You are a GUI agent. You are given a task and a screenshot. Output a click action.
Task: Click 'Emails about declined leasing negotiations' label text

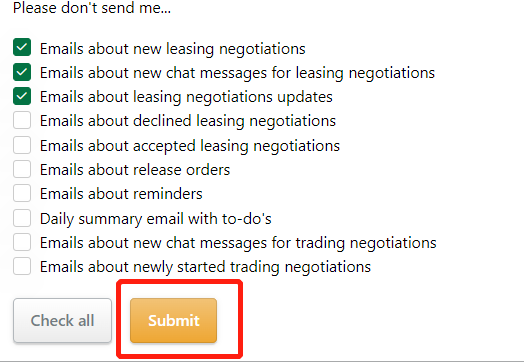click(188, 121)
